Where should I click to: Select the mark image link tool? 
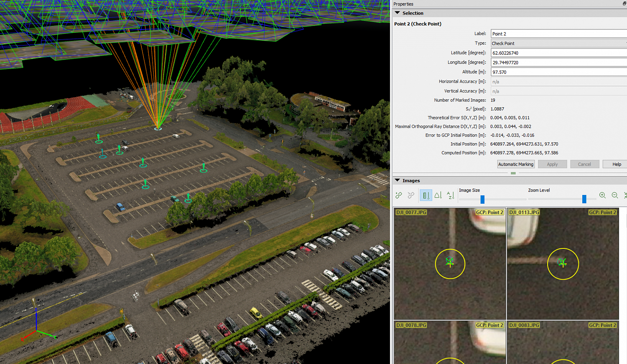point(398,195)
